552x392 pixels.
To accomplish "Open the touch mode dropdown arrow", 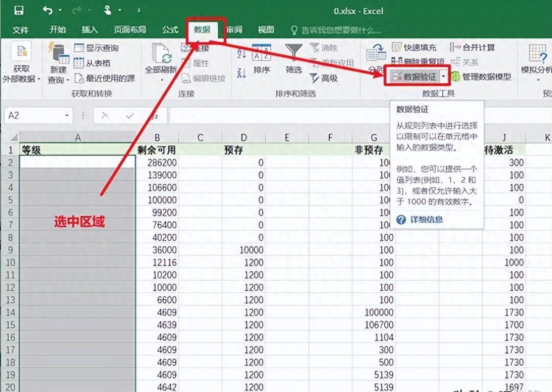I will point(119,10).
